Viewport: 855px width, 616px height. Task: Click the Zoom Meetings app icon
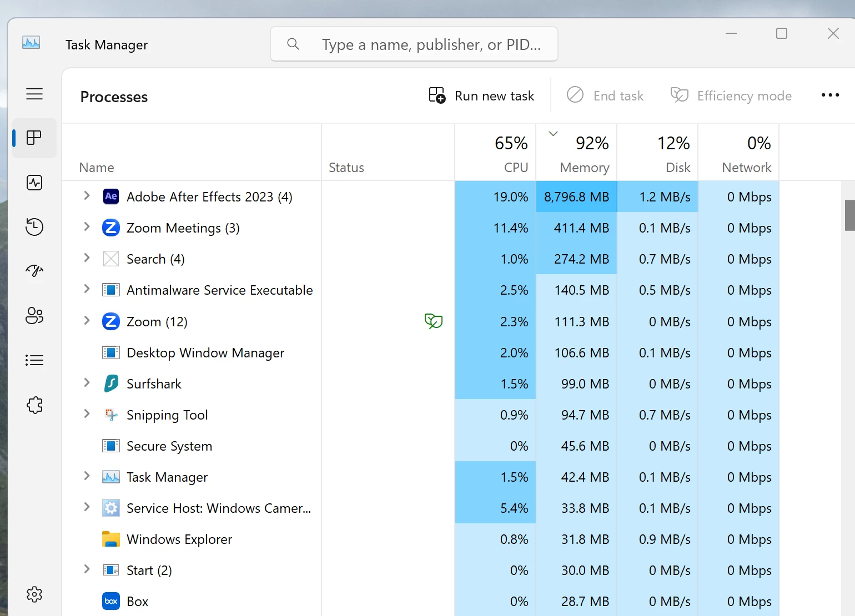111,228
